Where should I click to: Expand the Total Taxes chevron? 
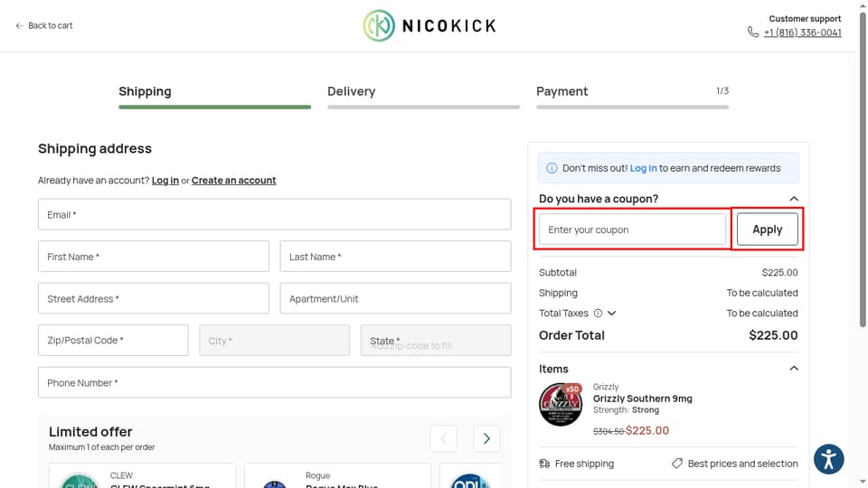pyautogui.click(x=612, y=314)
